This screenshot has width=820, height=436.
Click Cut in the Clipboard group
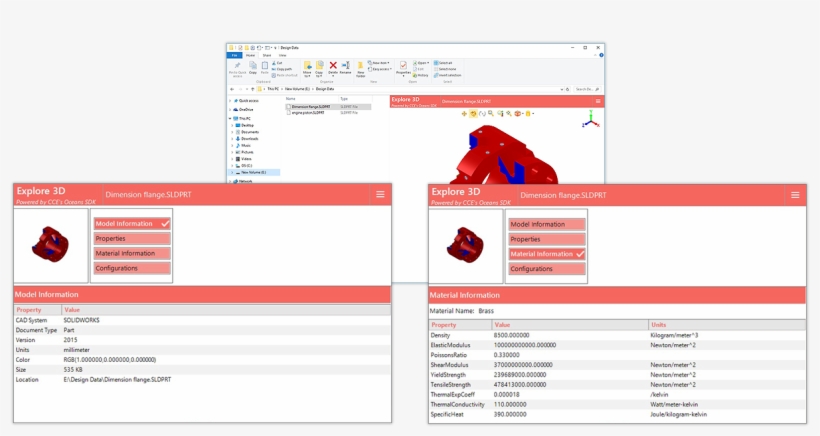pyautogui.click(x=277, y=63)
